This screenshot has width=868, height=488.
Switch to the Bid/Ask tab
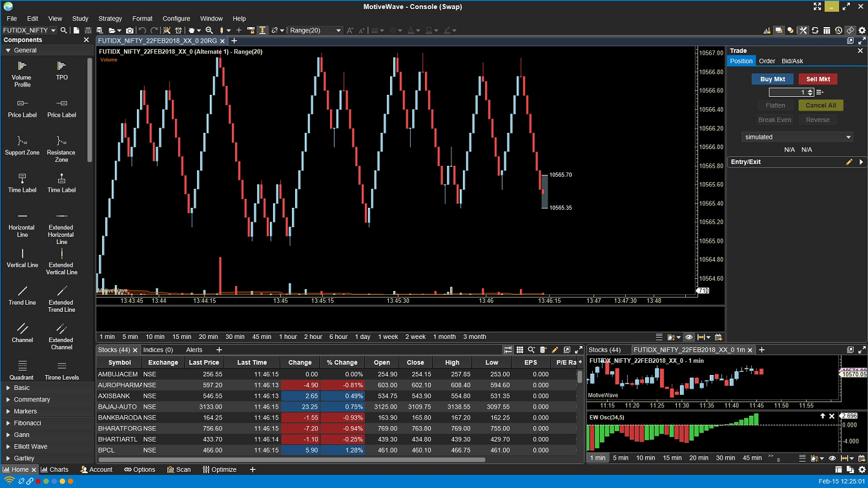(x=792, y=61)
